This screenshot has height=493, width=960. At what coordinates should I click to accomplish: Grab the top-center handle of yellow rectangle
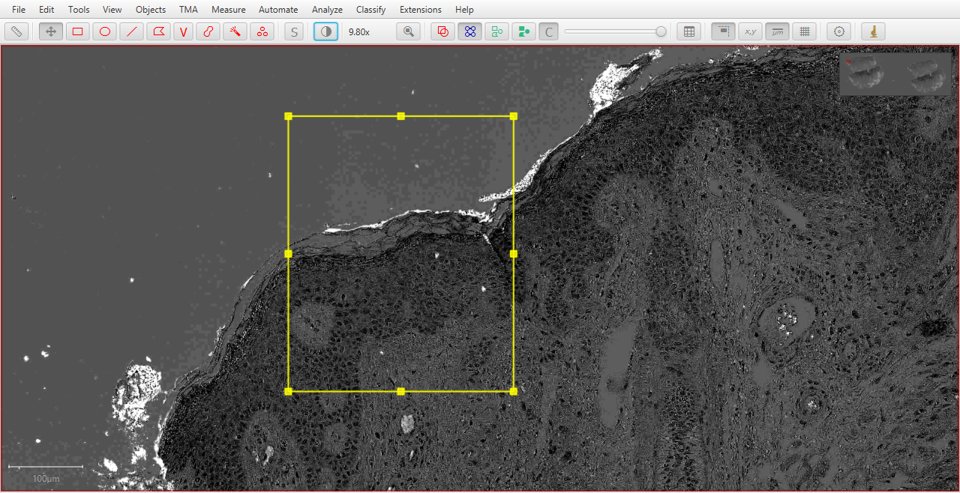[x=401, y=116]
